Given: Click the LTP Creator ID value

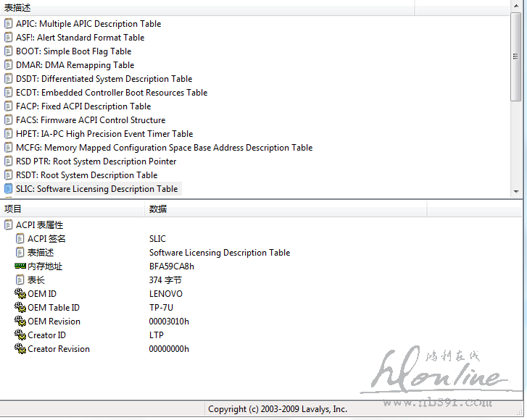Looking at the screenshot, I should tap(157, 335).
